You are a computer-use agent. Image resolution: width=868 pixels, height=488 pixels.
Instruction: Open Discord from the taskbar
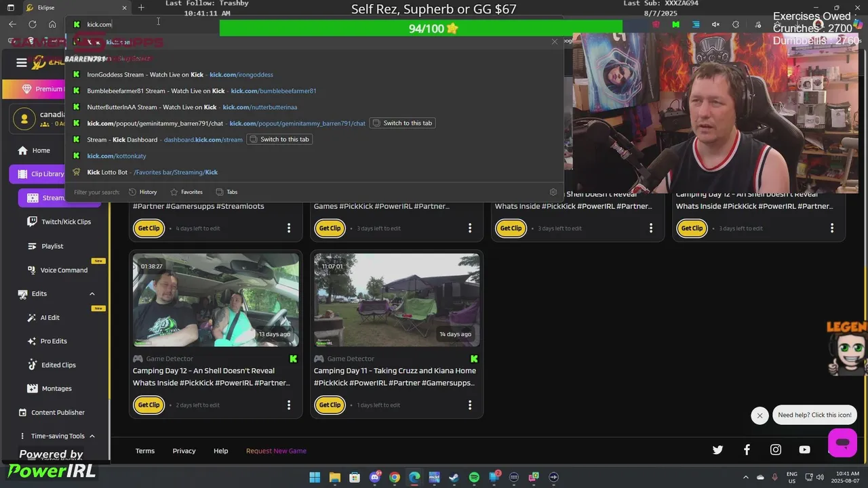coord(375,477)
